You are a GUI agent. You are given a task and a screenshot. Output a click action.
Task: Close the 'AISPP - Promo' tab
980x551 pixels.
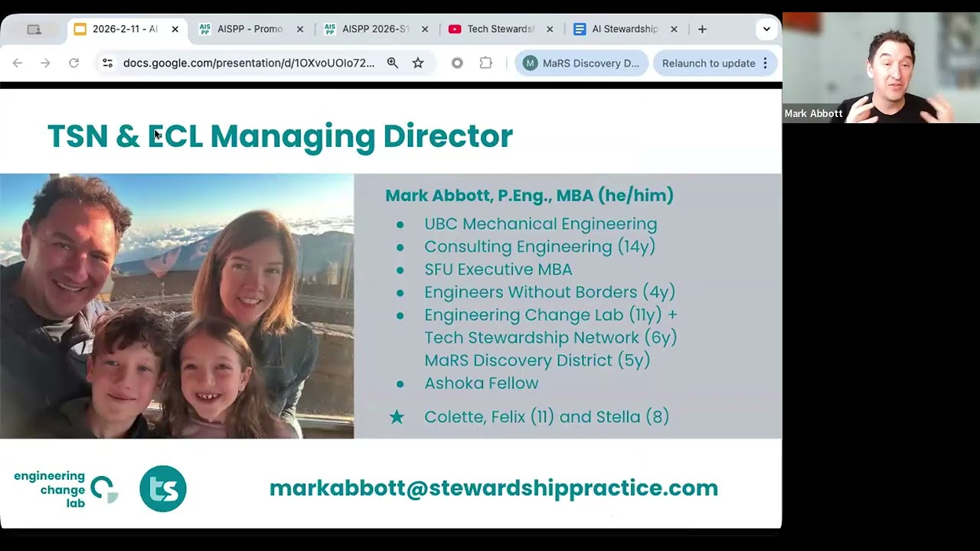(x=300, y=29)
